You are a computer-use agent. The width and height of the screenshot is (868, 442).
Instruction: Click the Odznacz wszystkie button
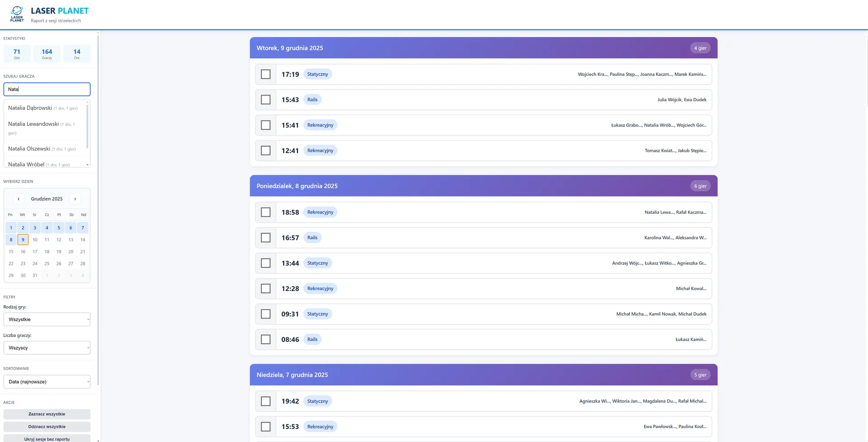coord(47,427)
